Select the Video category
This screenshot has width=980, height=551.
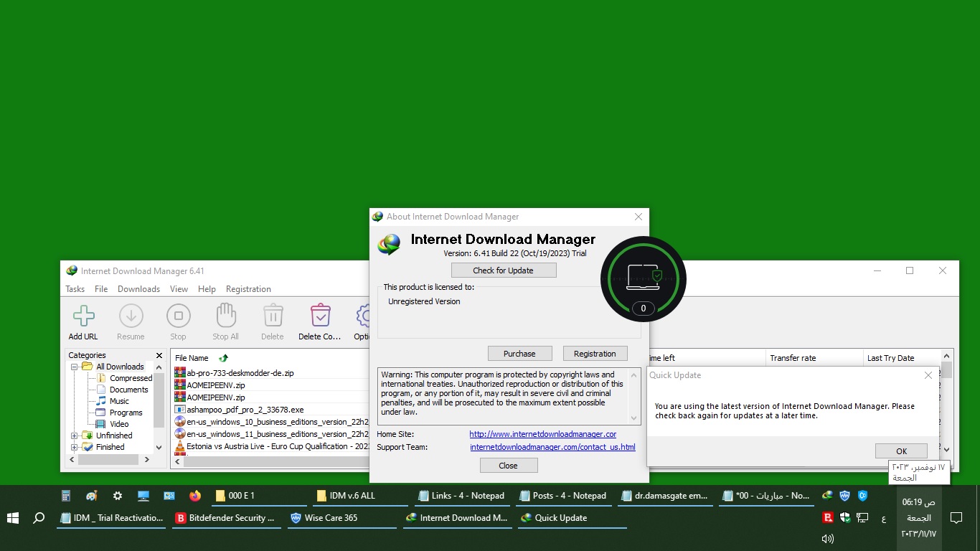(119, 424)
